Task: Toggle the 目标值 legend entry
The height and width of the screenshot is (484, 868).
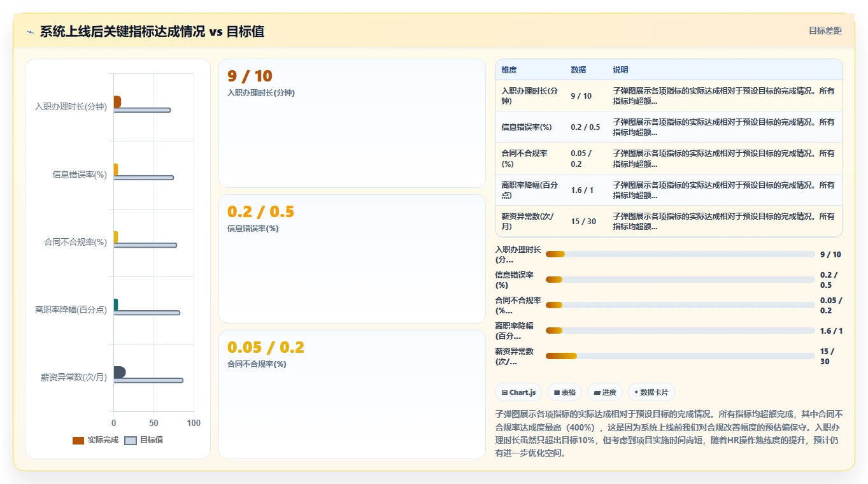Action: 144,440
